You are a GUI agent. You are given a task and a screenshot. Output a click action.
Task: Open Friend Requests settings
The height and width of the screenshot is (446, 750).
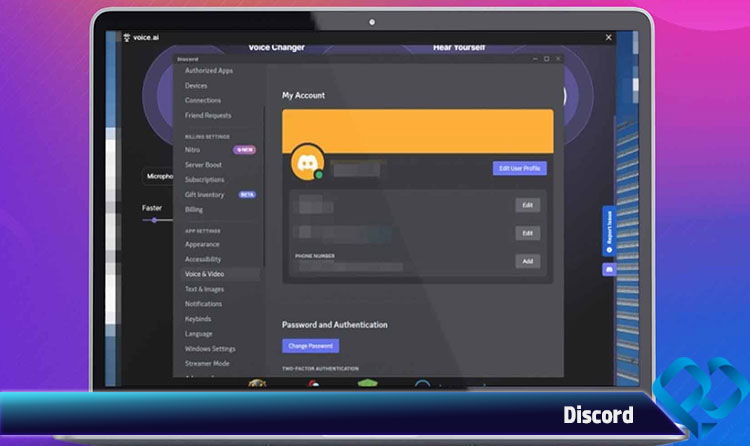coord(208,115)
